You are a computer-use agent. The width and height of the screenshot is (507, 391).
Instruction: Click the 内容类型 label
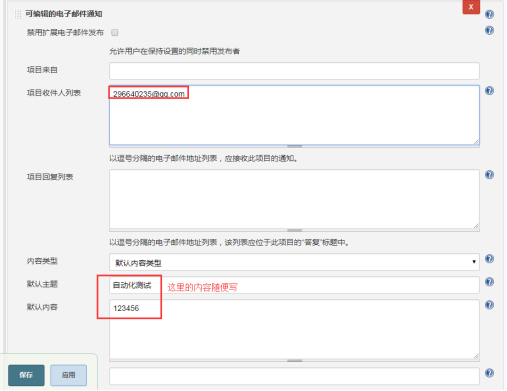(x=42, y=261)
